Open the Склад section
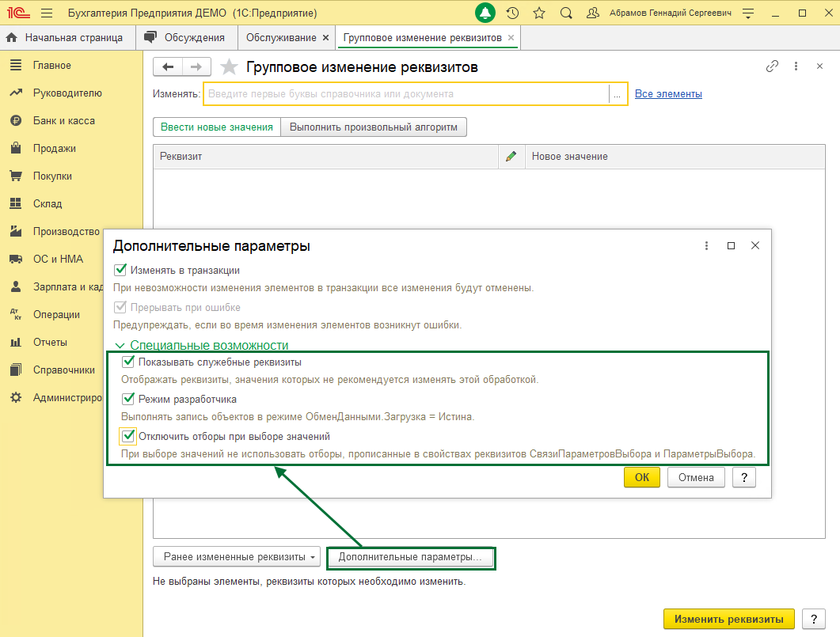This screenshot has width=840, height=637. tap(48, 204)
